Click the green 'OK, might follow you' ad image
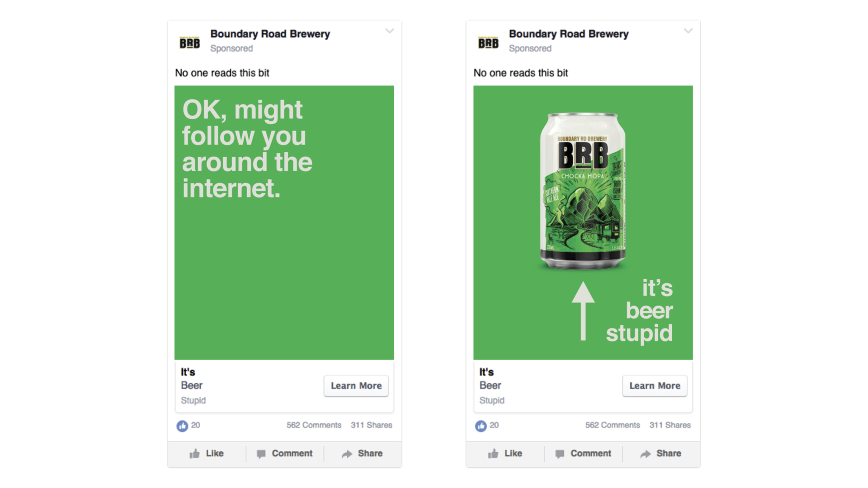The image size is (868, 488). point(284,222)
